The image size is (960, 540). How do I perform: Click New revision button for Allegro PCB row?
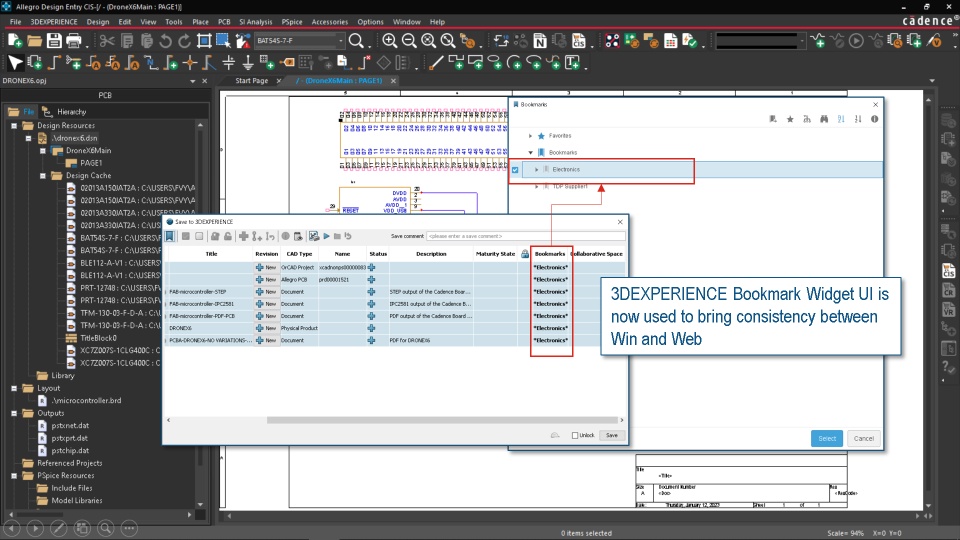coord(266,280)
